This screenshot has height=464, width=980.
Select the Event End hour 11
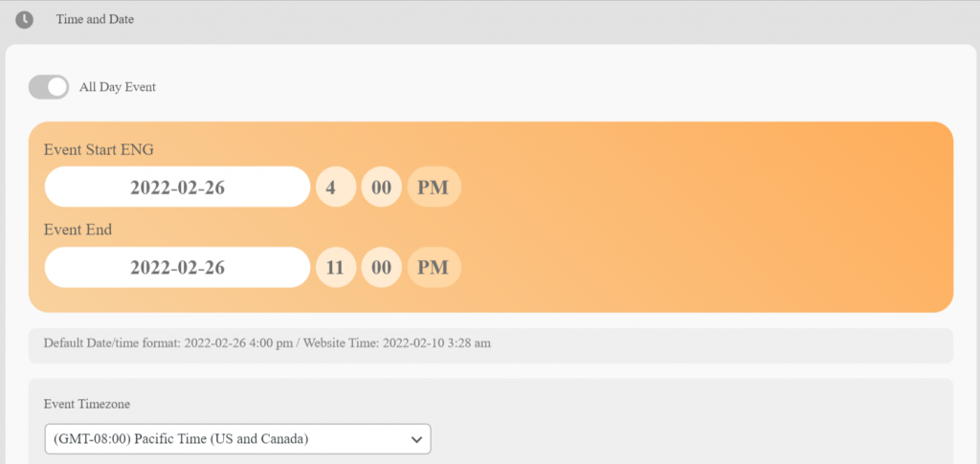point(334,267)
